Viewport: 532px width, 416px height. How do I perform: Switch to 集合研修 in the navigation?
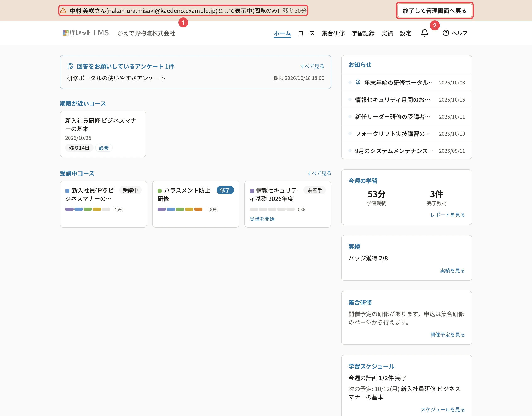point(333,33)
